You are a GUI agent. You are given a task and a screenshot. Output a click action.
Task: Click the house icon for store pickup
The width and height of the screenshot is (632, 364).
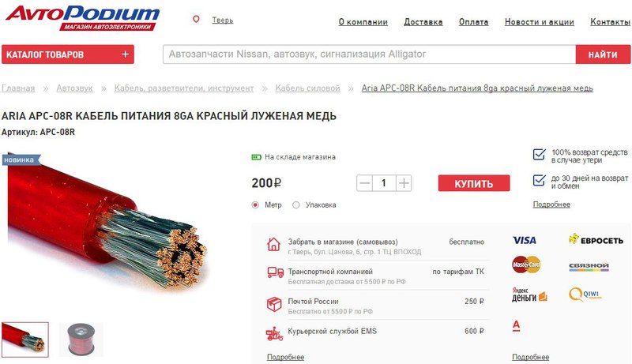tap(273, 244)
